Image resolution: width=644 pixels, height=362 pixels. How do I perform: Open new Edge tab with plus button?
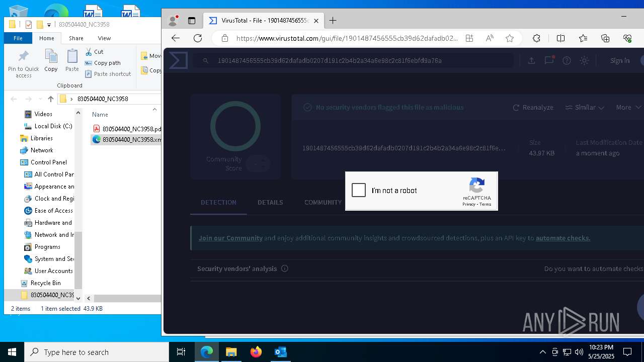point(333,21)
